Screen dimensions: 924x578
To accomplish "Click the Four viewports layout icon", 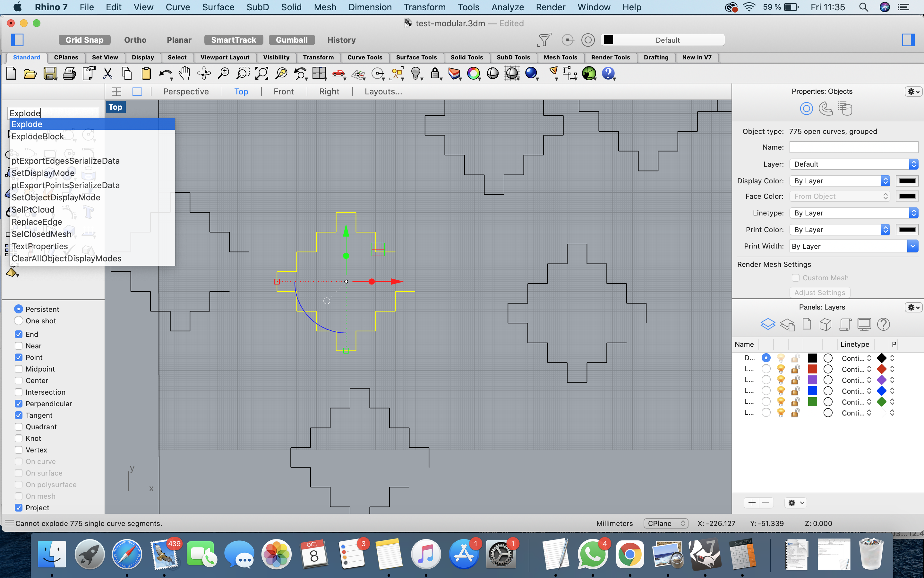I will tap(319, 73).
